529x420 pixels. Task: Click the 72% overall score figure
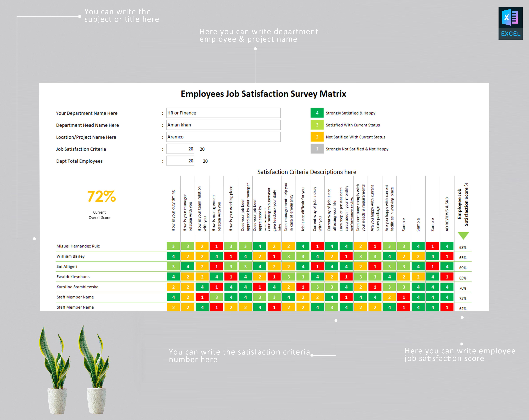click(x=101, y=196)
